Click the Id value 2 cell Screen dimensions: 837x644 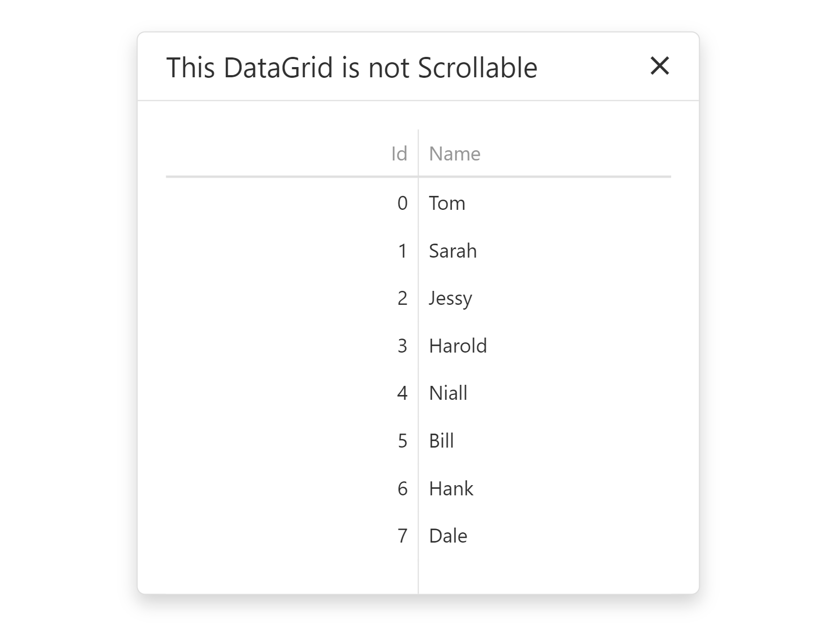[x=402, y=298]
